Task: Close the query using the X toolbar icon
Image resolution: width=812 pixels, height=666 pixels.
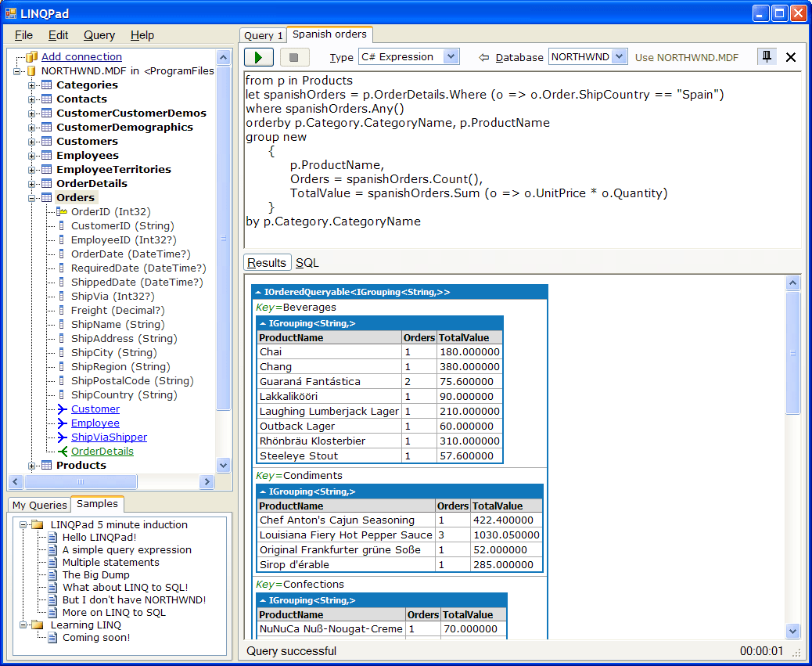Action: tap(790, 56)
